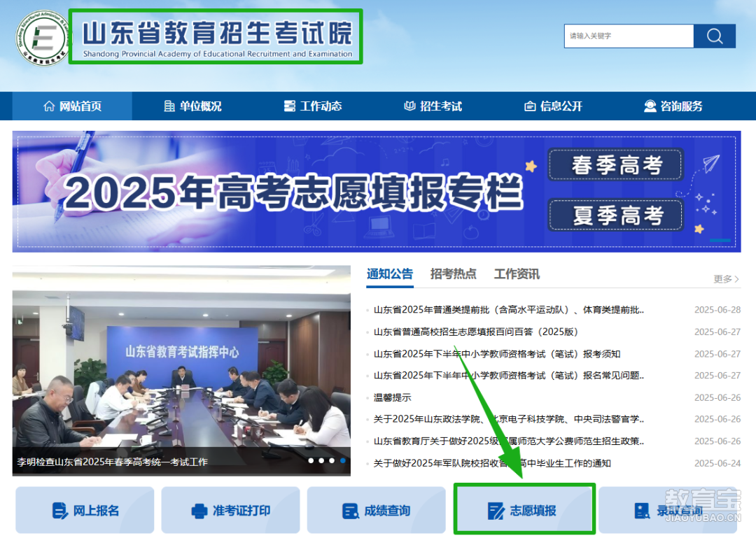The width and height of the screenshot is (756, 538).
Task: Open notice 山东省普通高校招生志愿填报百问百答
Action: tap(475, 332)
